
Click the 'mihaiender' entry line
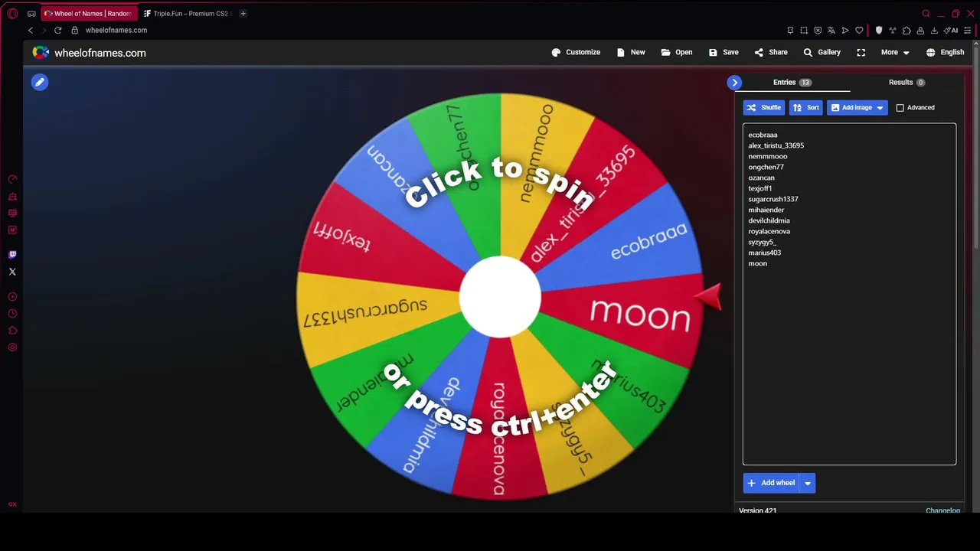766,210
